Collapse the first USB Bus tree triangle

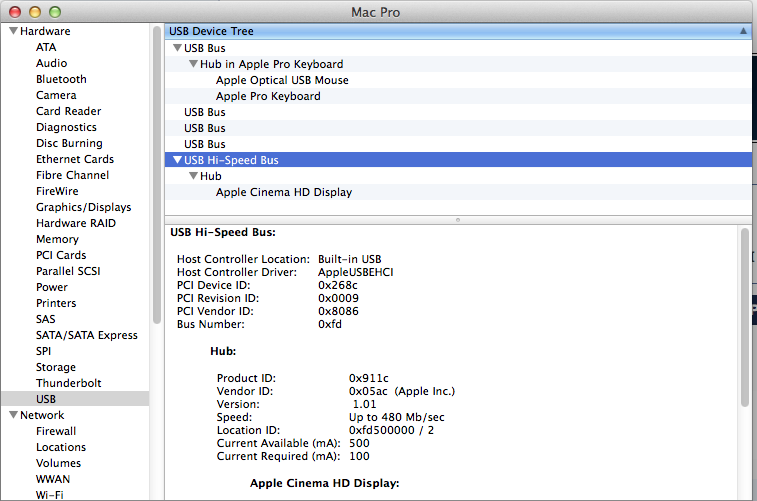[177, 48]
